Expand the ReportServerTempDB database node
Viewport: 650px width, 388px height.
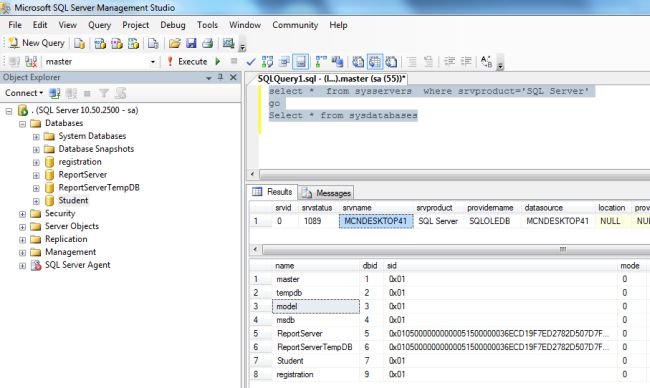coord(36,188)
